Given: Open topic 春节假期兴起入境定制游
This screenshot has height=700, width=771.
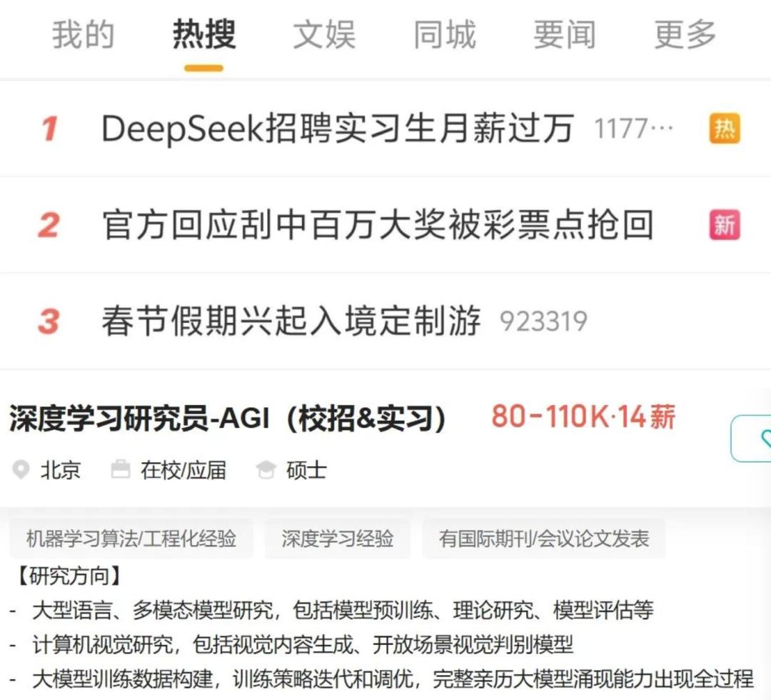Looking at the screenshot, I should (291, 321).
